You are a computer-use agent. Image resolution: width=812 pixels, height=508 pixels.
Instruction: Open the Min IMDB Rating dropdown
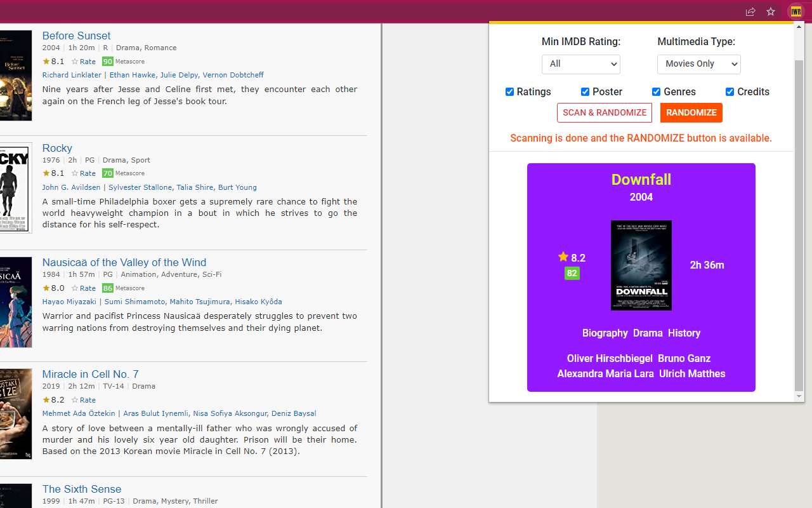(x=581, y=64)
